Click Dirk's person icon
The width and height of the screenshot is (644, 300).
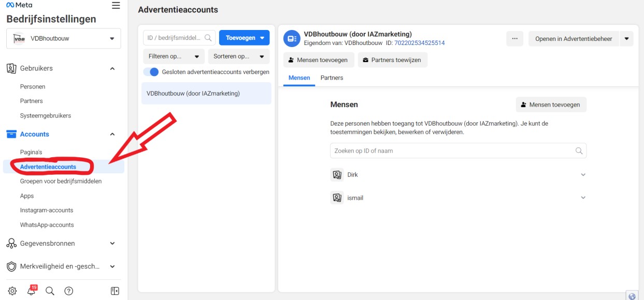click(337, 175)
